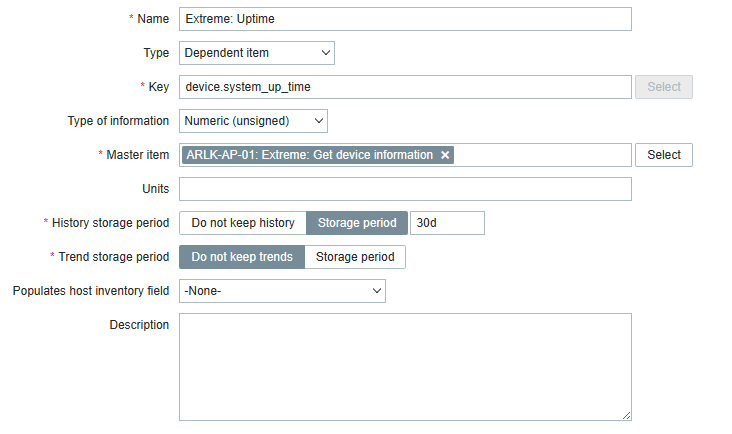This screenshot has height=434, width=732.
Task: Open the Type dropdown showing Dependent item
Action: click(257, 53)
